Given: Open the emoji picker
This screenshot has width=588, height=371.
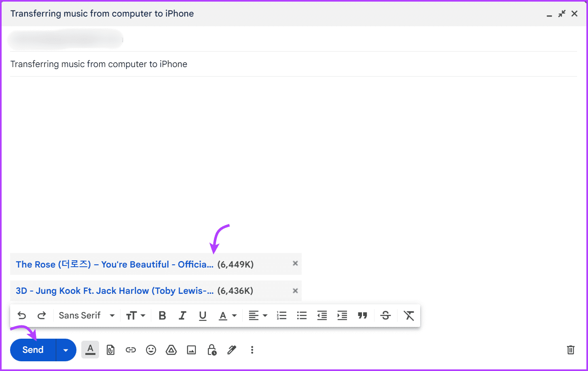Looking at the screenshot, I should (151, 350).
